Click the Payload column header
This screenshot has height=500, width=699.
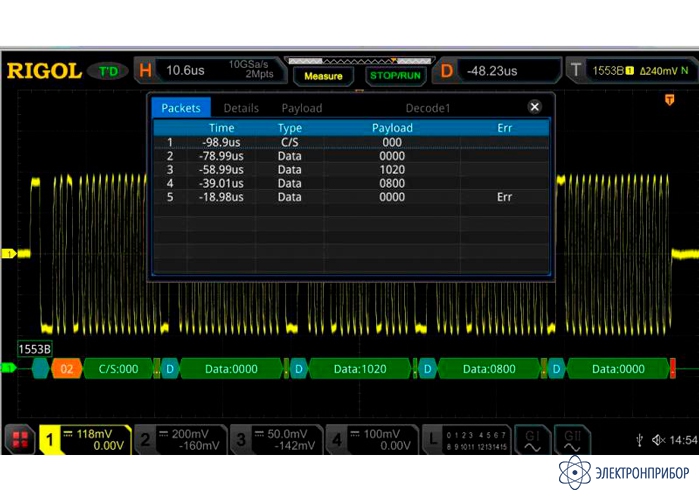(x=392, y=128)
